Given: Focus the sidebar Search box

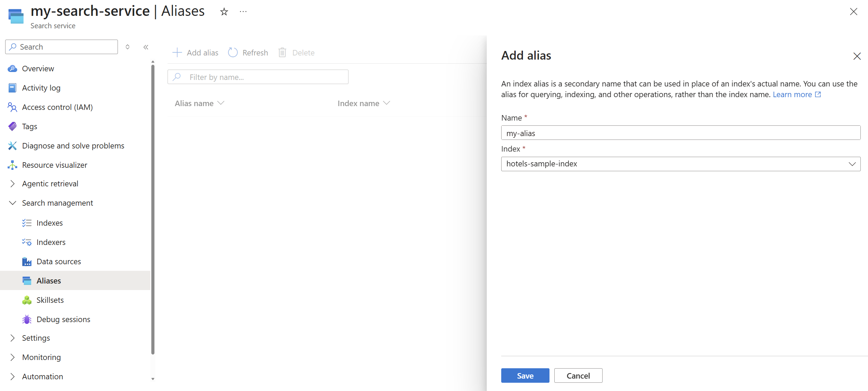Looking at the screenshot, I should [61, 47].
